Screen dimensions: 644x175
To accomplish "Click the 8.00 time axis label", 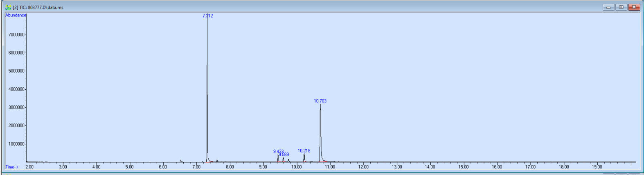I will (x=230, y=167).
